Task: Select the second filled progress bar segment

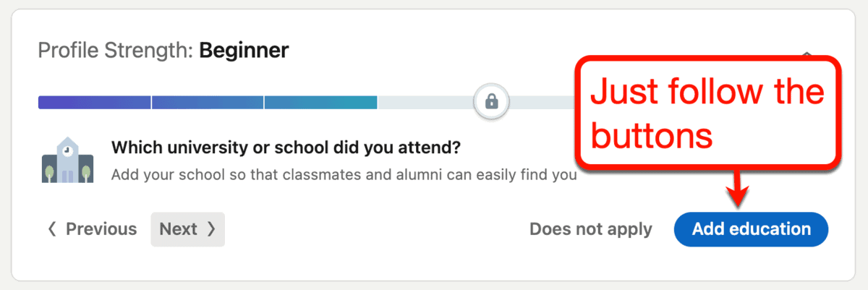Action: coord(208,102)
